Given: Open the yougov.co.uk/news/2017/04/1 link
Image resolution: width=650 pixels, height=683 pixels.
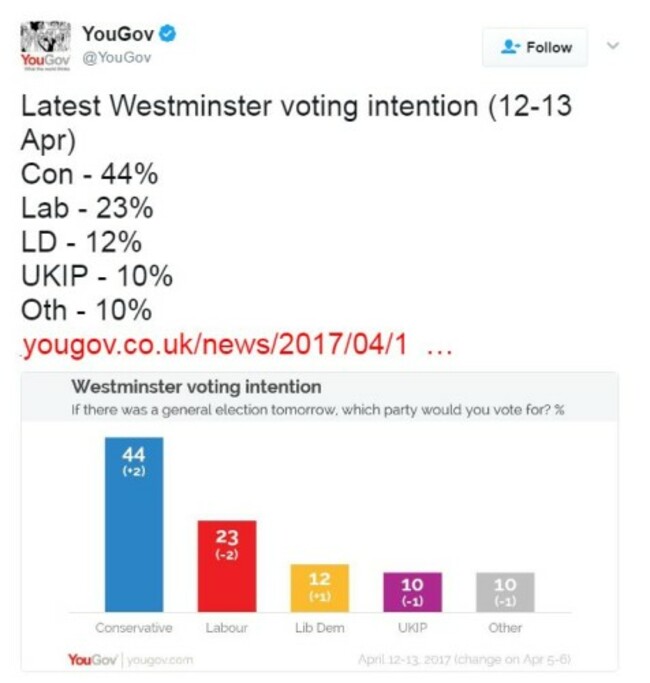Looking at the screenshot, I should [x=214, y=344].
